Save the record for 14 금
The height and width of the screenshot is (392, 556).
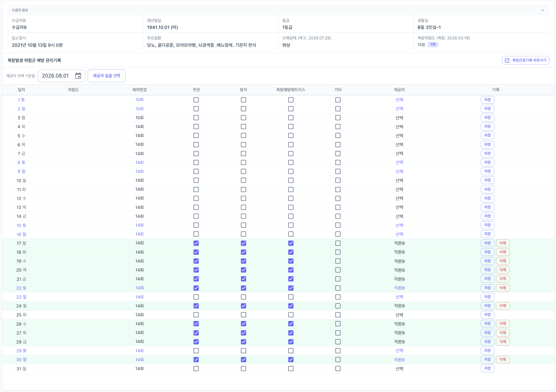click(487, 216)
